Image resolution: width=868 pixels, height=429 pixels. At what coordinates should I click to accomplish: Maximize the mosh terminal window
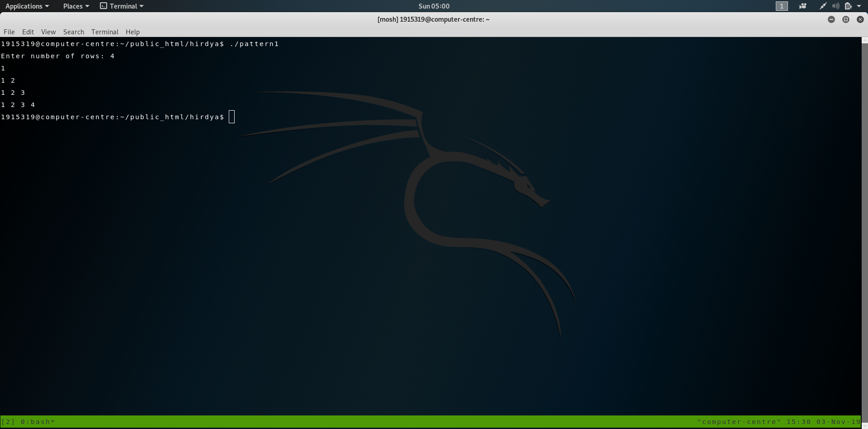pyautogui.click(x=846, y=19)
